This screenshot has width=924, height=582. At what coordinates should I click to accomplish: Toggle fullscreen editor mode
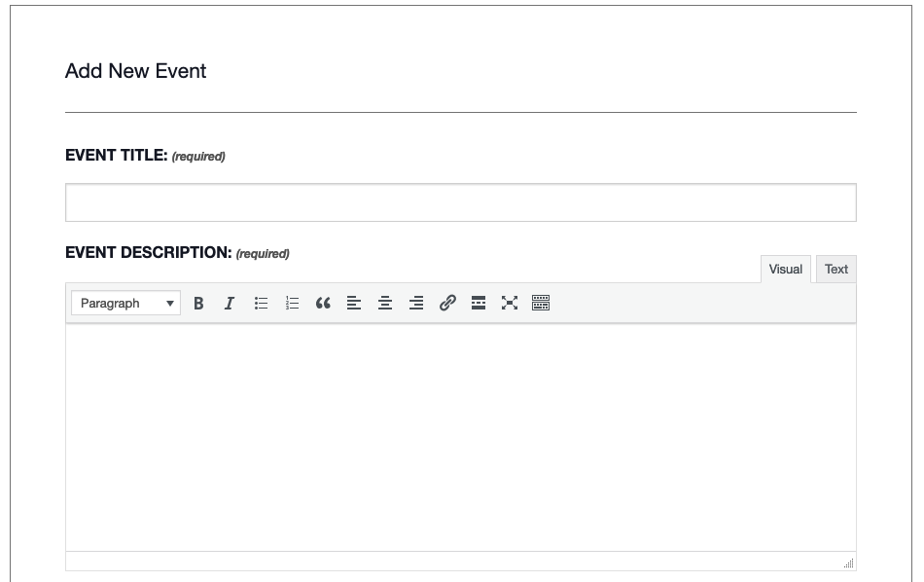click(510, 303)
